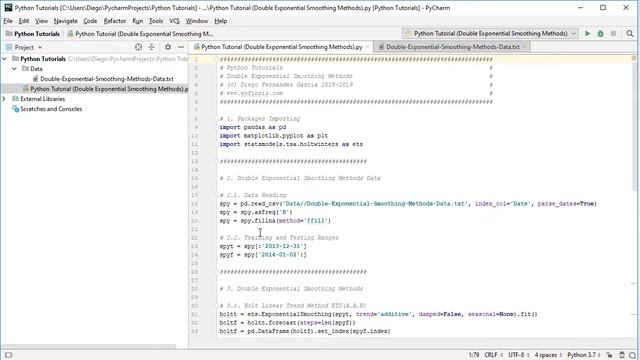Open Search Everywhere magnifier icon
This screenshot has width=640, height=360.
[x=630, y=33]
